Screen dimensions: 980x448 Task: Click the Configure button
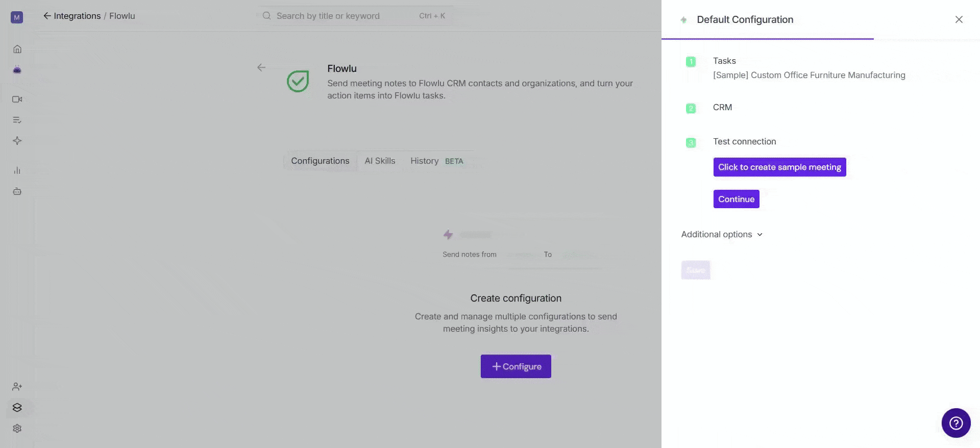pyautogui.click(x=516, y=366)
